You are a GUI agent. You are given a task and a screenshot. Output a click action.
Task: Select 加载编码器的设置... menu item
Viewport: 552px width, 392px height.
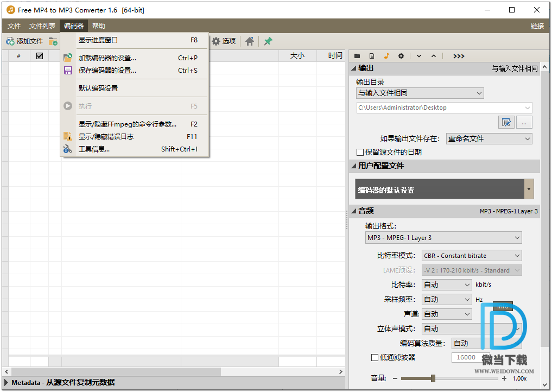pos(135,58)
